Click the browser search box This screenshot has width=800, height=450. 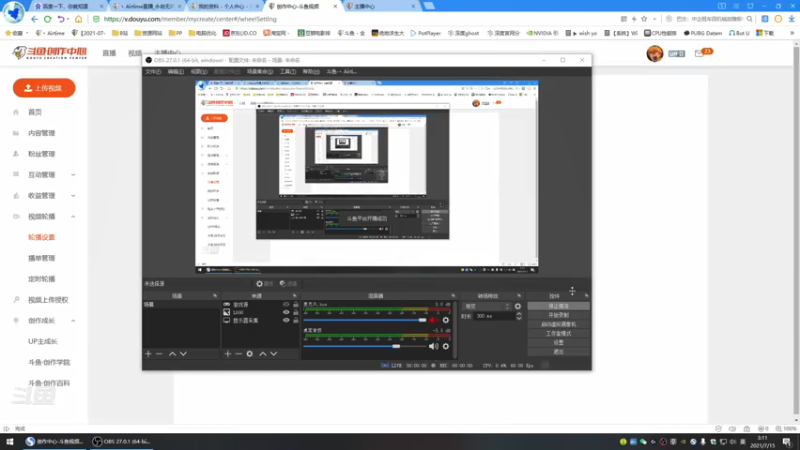pos(710,19)
